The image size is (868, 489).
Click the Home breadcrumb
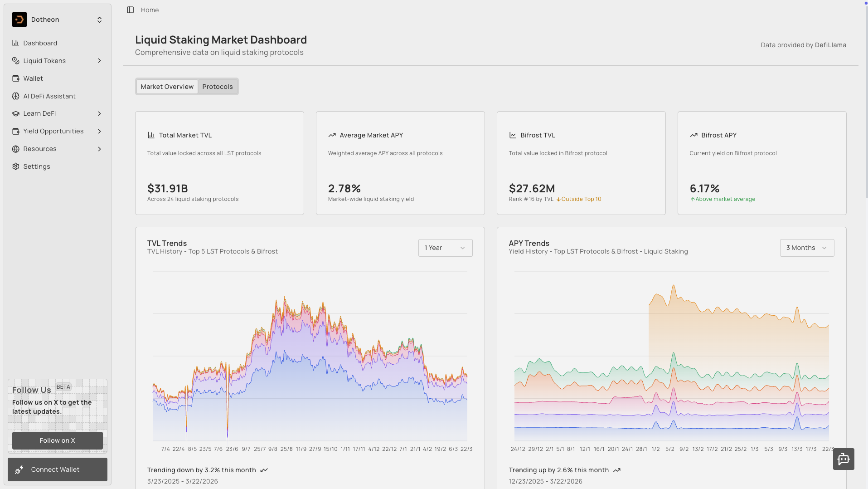click(x=150, y=10)
